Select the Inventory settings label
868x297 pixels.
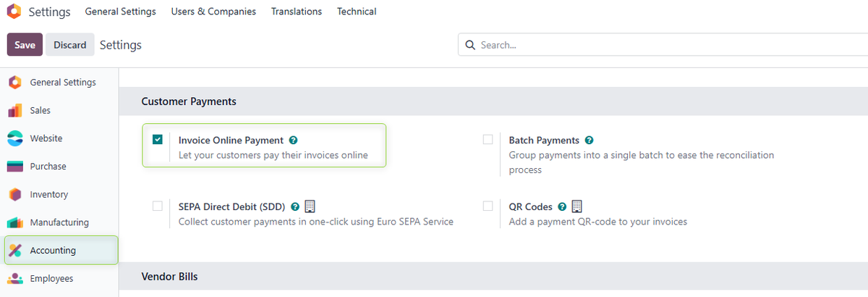pyautogui.click(x=48, y=194)
